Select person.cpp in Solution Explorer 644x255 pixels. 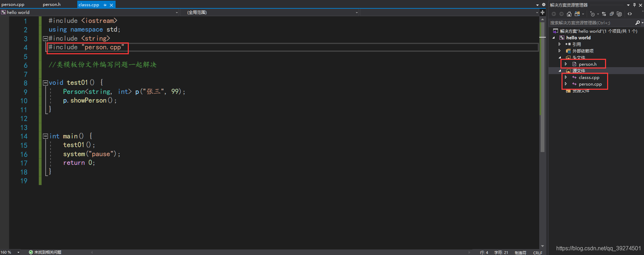click(x=590, y=84)
